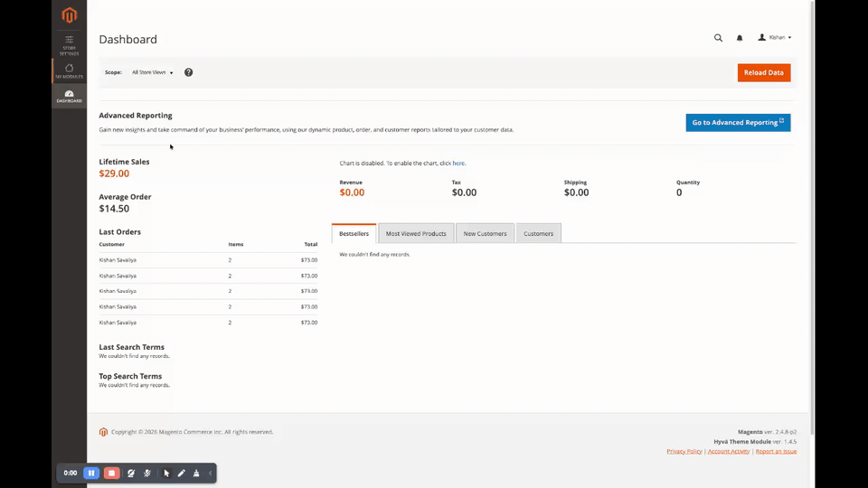868x488 pixels.
Task: Open the Privacy Policy link
Action: tap(684, 452)
